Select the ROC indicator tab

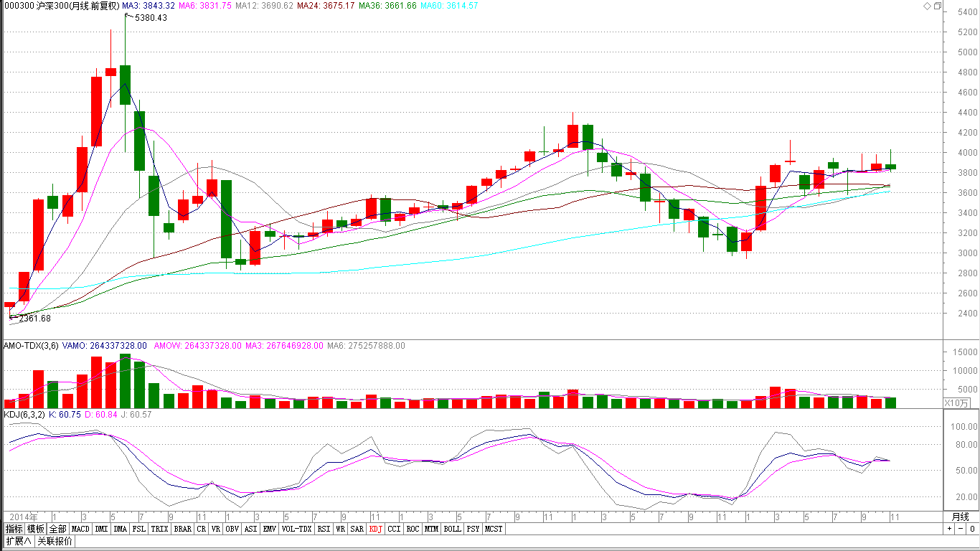(413, 529)
